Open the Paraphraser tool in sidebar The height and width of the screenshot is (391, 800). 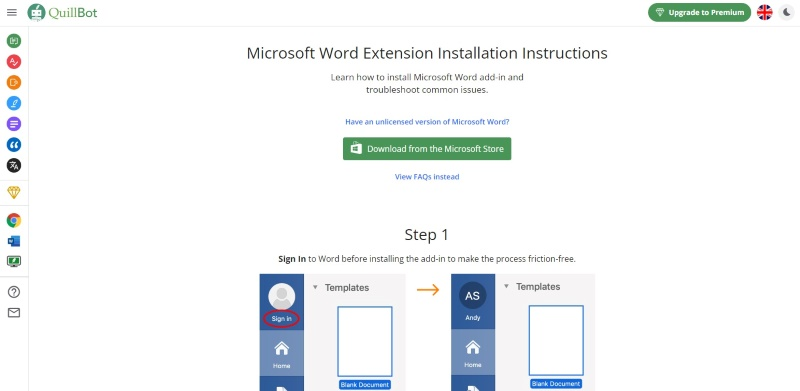pos(14,41)
